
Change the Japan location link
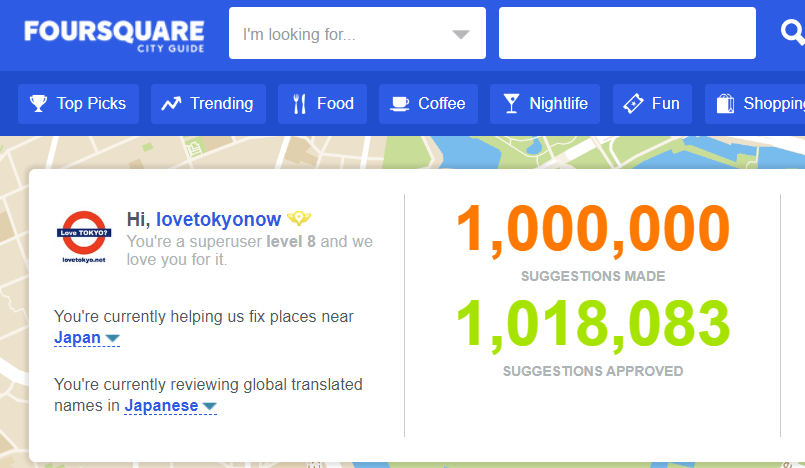point(87,338)
